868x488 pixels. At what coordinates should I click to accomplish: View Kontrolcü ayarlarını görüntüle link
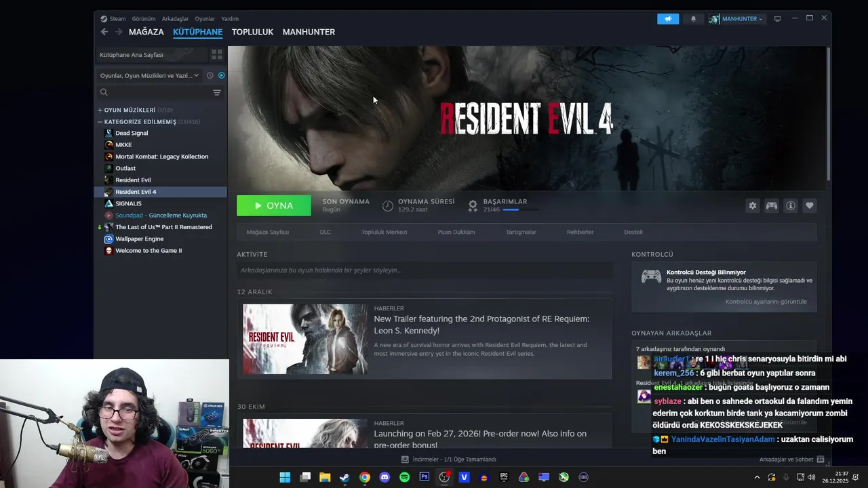766,302
